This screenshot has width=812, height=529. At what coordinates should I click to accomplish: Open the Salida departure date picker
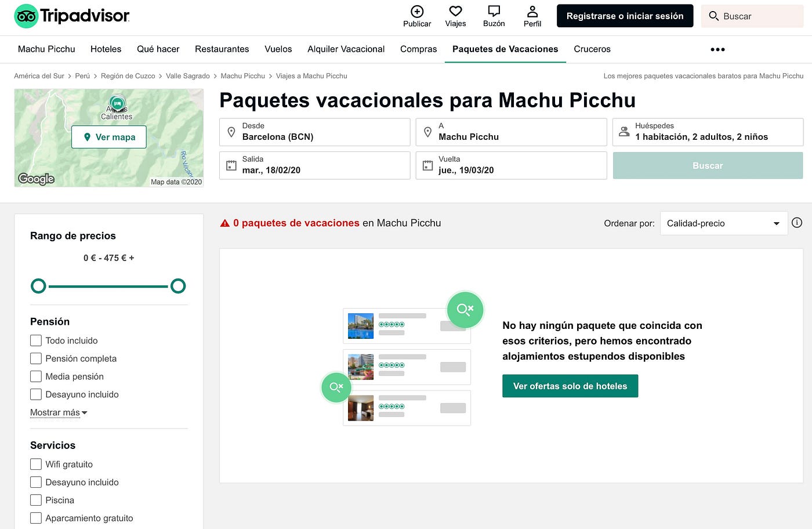coord(314,165)
